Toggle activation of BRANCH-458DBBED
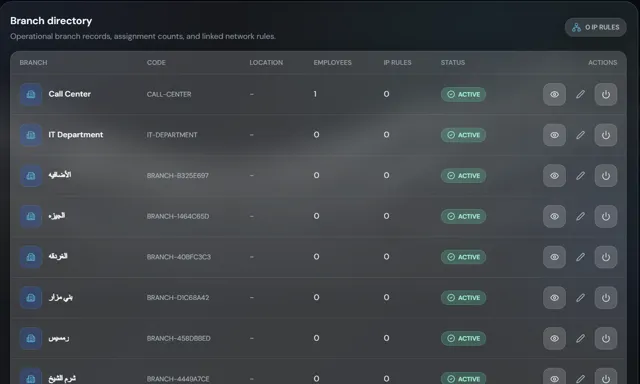This screenshot has height=384, width=640. (x=606, y=338)
